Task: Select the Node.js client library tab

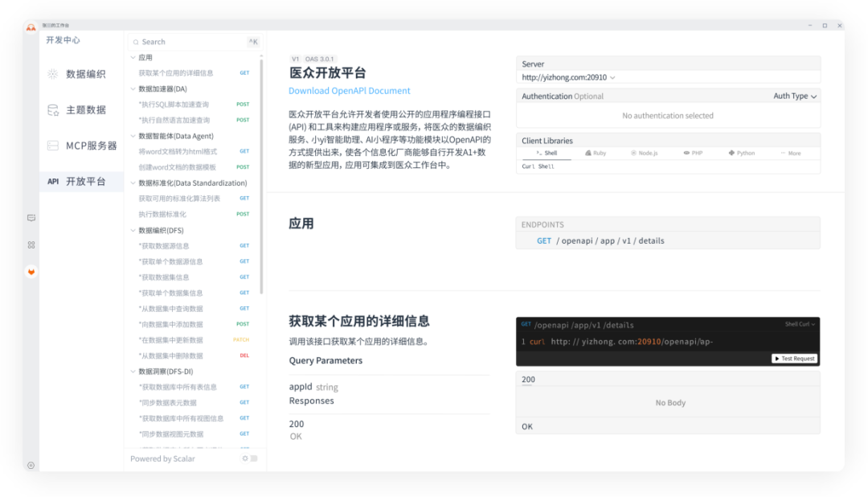Action: (645, 154)
